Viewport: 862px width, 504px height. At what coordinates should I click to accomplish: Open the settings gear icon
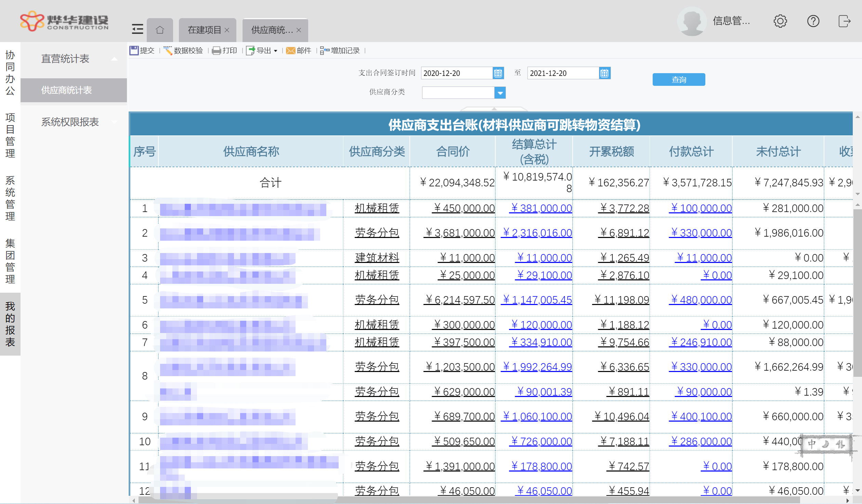pos(780,21)
